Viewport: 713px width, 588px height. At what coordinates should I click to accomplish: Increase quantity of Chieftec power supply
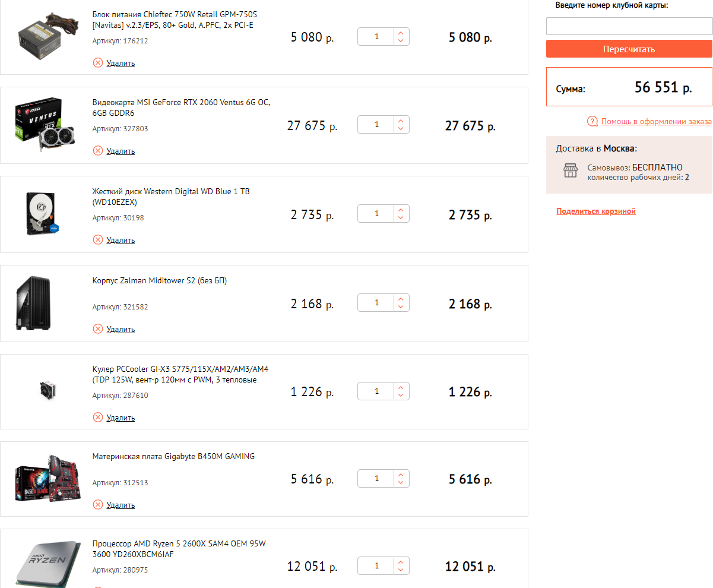pyautogui.click(x=401, y=33)
